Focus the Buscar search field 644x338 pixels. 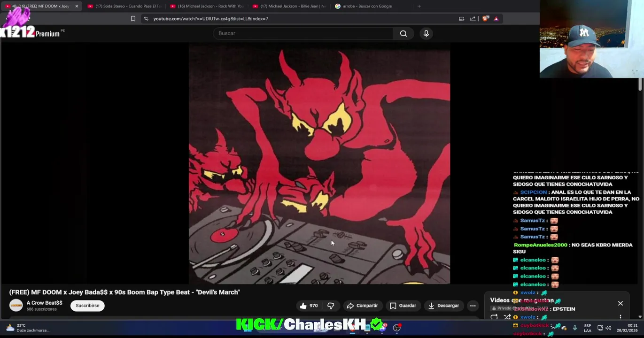pyautogui.click(x=303, y=33)
